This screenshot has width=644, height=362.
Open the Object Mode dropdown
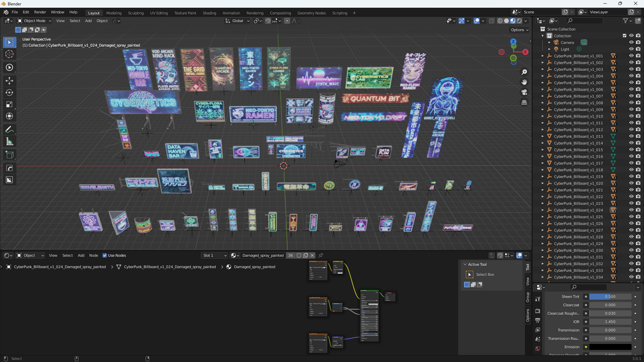coord(34,21)
